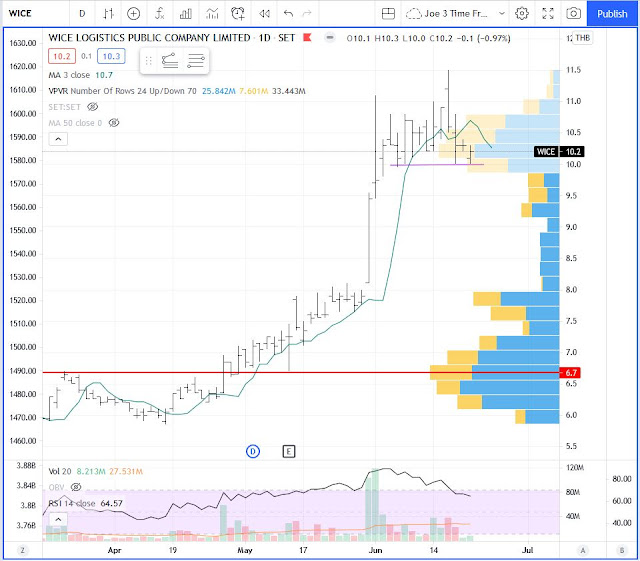
Task: Create an alert with the alarm clock icon
Action: [x=238, y=14]
